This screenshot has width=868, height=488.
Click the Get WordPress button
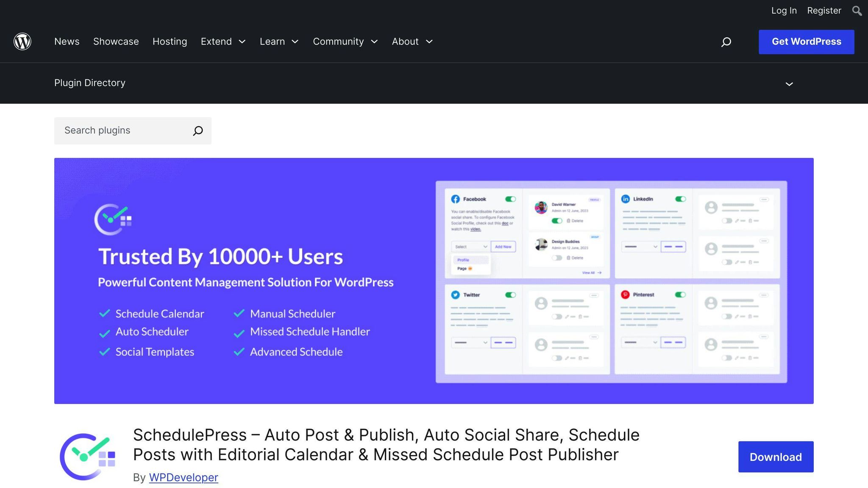806,42
